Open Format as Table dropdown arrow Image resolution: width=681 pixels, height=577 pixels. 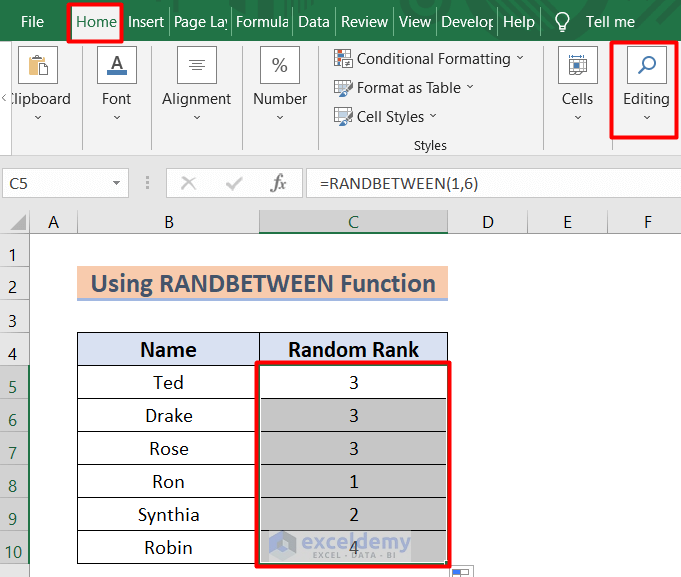pyautogui.click(x=470, y=87)
